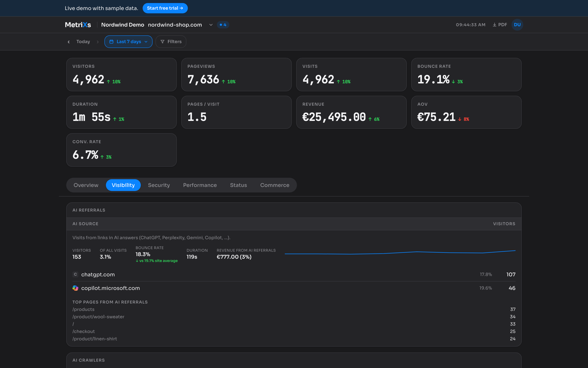Select the Bounce Rate metric card
This screenshot has height=368, width=588.
[x=466, y=74]
